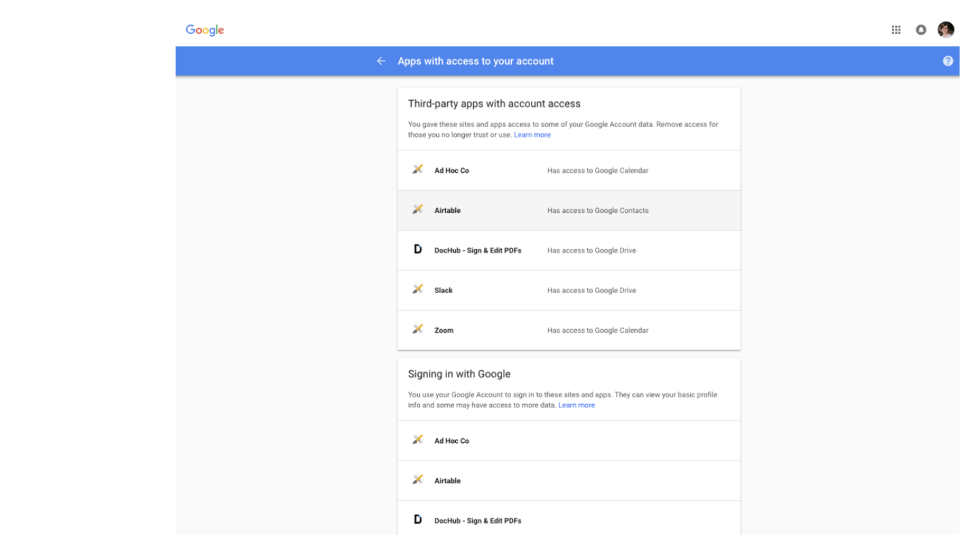Image resolution: width=980 pixels, height=551 pixels.
Task: Go back with the header arrow
Action: click(381, 61)
